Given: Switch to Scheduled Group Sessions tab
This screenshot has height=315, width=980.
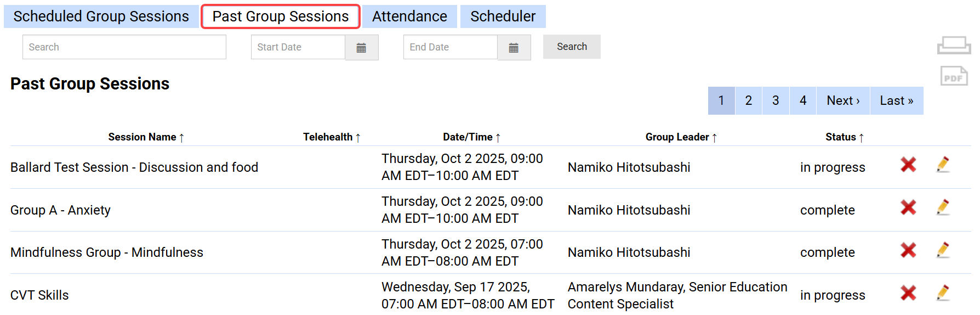Looking at the screenshot, I should point(101,16).
